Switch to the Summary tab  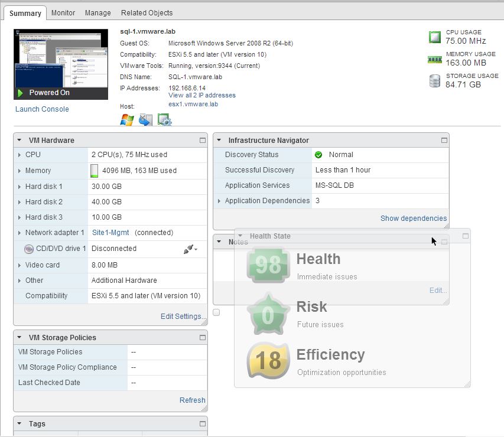click(25, 13)
